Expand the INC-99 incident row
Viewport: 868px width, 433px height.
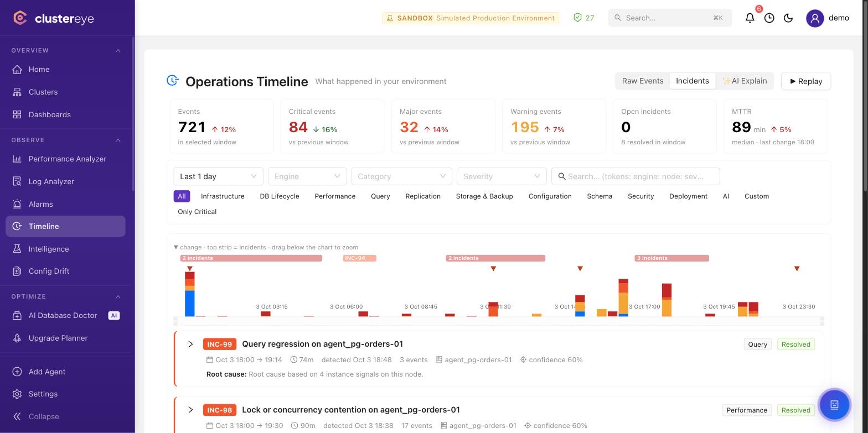pos(190,344)
